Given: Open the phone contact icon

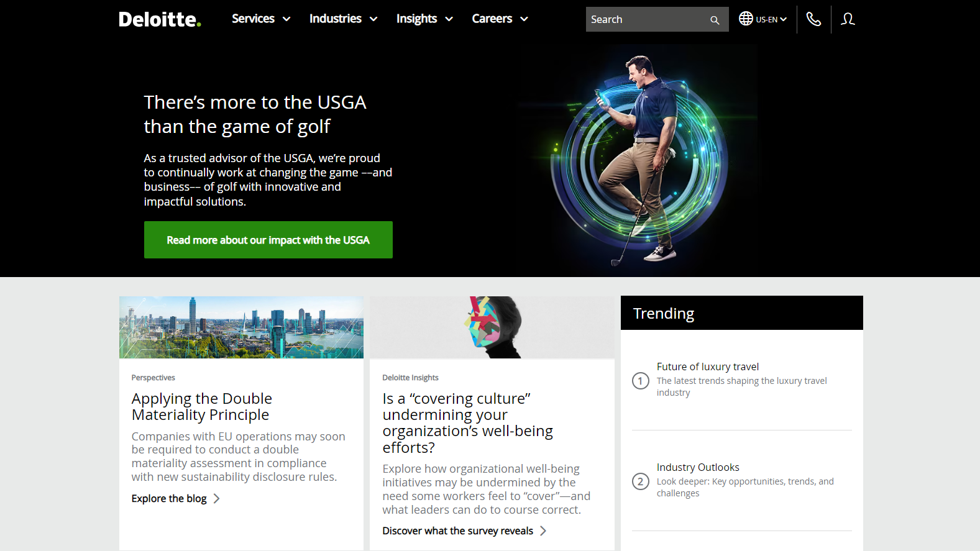Looking at the screenshot, I should pos(813,19).
